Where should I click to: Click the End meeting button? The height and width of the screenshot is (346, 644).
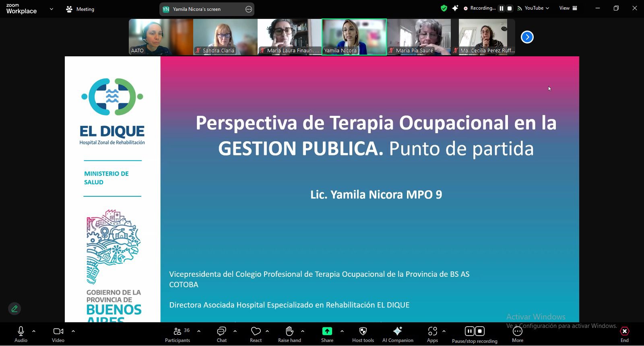coord(625,334)
